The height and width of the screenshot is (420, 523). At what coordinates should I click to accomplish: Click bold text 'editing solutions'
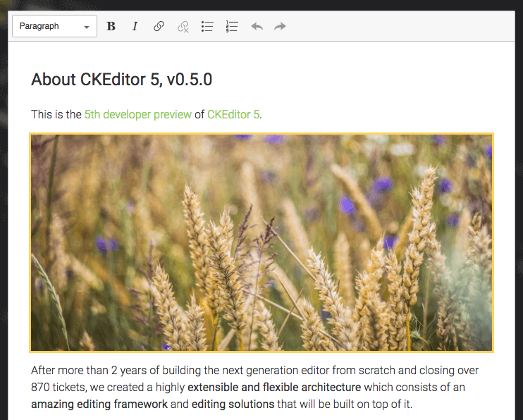tap(233, 404)
